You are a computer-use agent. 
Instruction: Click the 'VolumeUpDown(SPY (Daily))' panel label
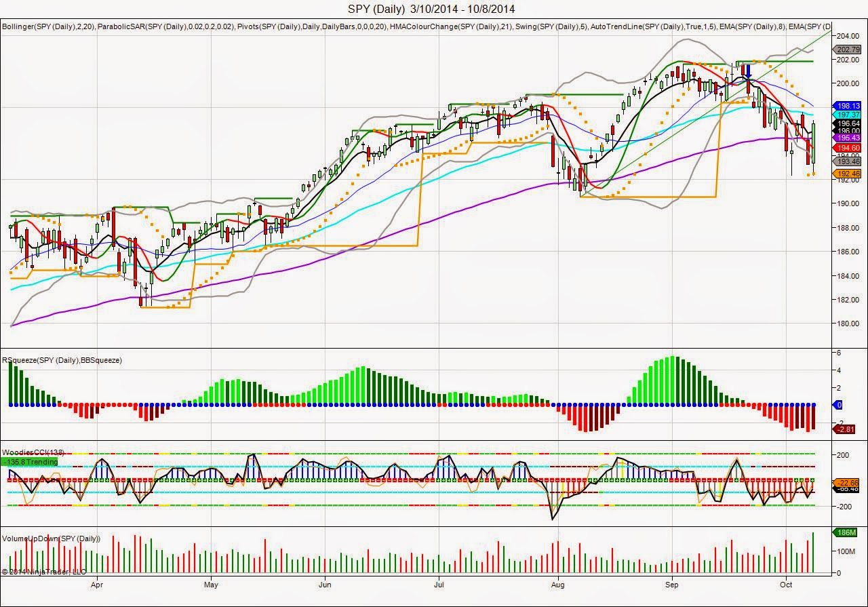pos(52,539)
